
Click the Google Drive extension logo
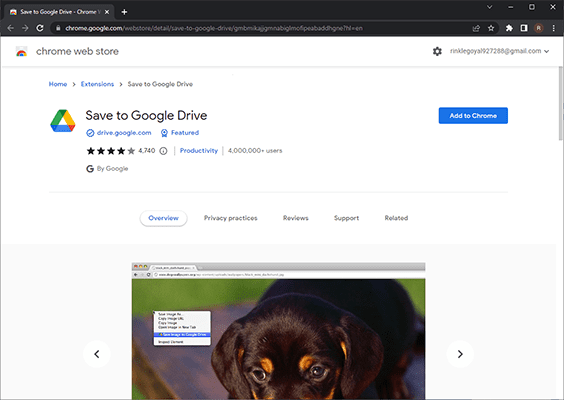tap(63, 121)
